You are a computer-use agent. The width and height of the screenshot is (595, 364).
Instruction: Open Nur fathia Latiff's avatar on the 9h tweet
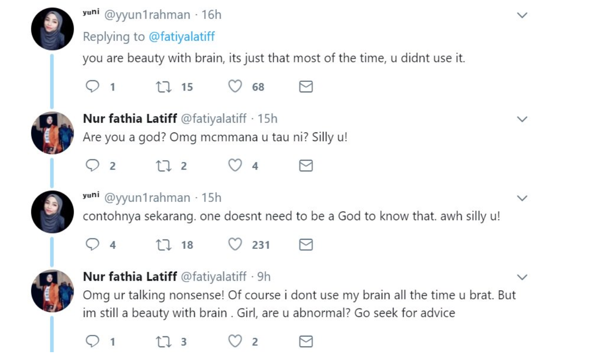pos(52,291)
